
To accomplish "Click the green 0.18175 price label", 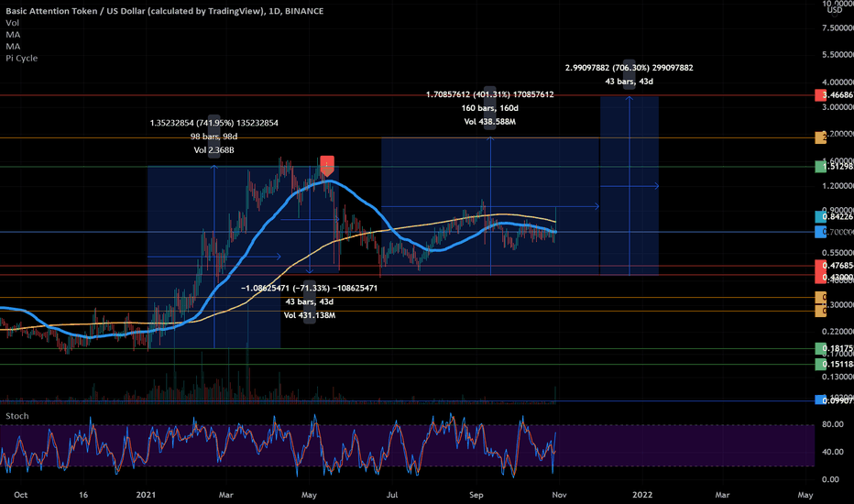I will 835,348.
